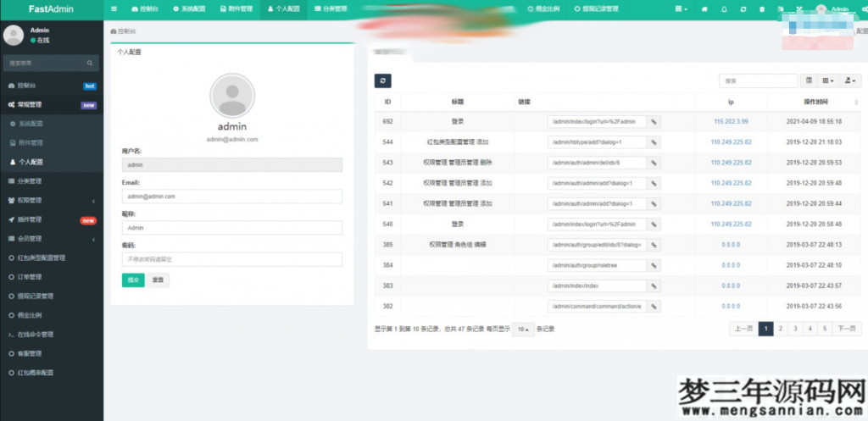The height and width of the screenshot is (421, 868).
Task: Switch to 分类管理 top tab
Action: coord(331,9)
